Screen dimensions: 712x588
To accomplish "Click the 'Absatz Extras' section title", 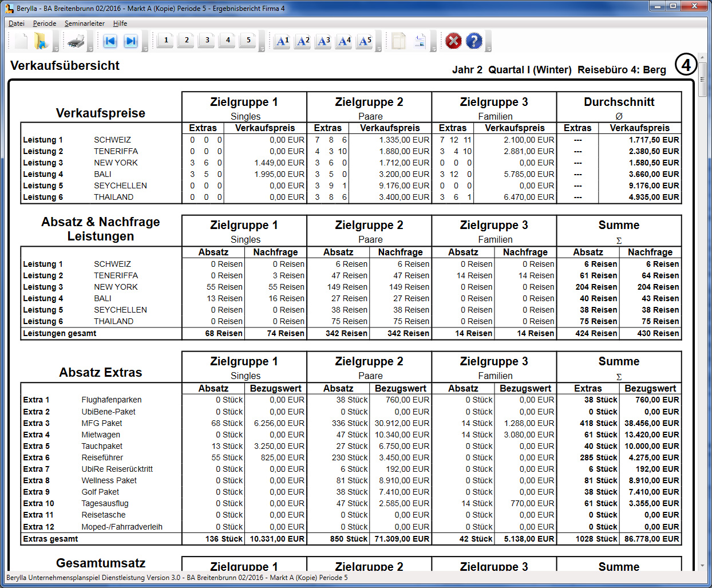I will pyautogui.click(x=100, y=372).
